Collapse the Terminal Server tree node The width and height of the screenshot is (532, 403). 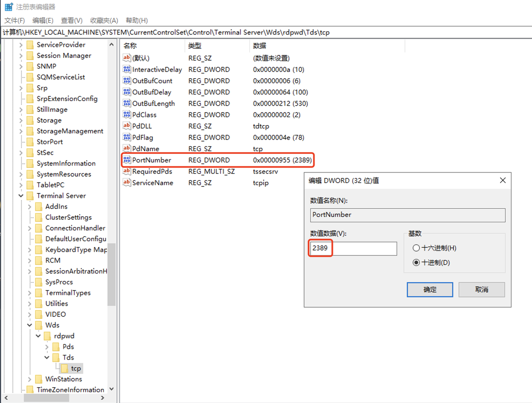[x=21, y=196]
